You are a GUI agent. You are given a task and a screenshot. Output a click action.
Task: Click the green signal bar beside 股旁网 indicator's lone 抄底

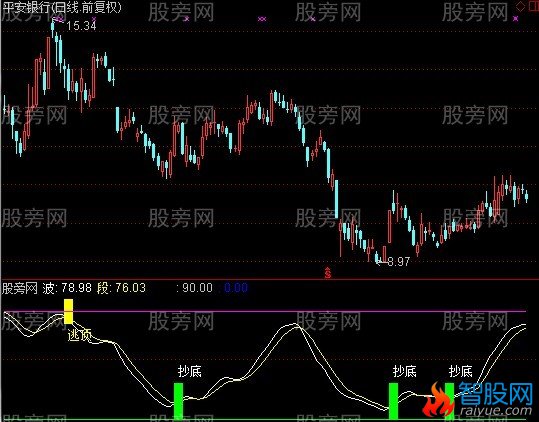click(x=178, y=401)
